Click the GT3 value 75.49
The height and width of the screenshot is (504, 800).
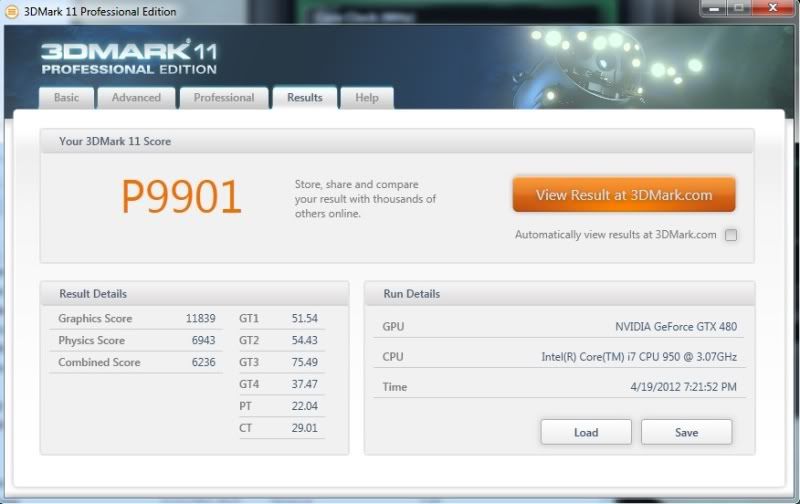[x=305, y=362]
